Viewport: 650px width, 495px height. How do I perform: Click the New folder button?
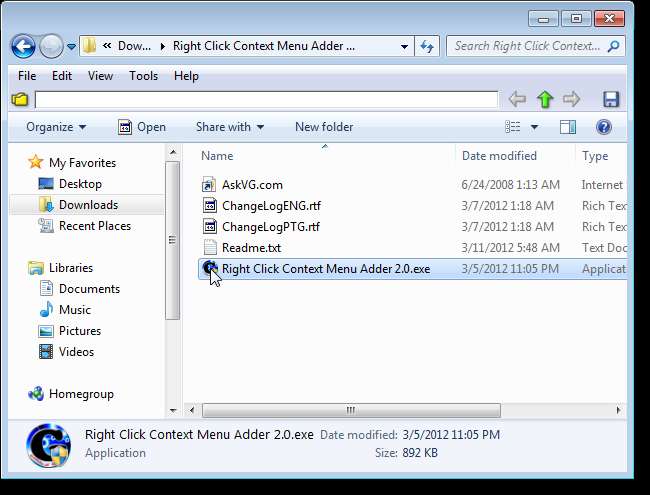pyautogui.click(x=323, y=127)
